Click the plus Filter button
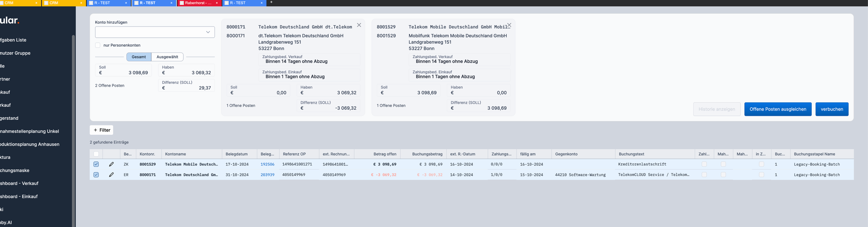Screen dimensions: 868x227 (101, 130)
